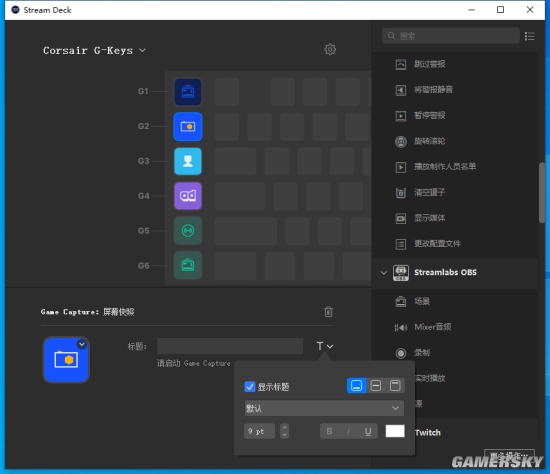This screenshot has width=550, height=474.
Task: Toggle the action list view icon
Action: point(530,36)
